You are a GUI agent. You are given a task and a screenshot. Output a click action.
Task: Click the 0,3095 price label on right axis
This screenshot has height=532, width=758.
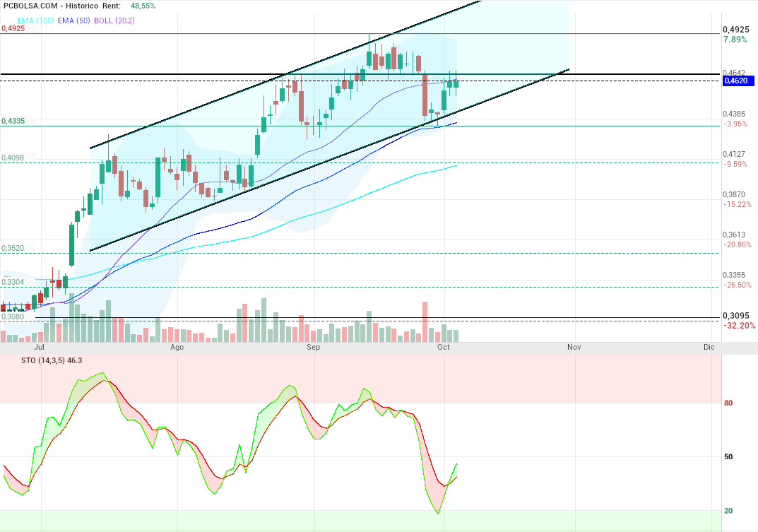tap(736, 315)
